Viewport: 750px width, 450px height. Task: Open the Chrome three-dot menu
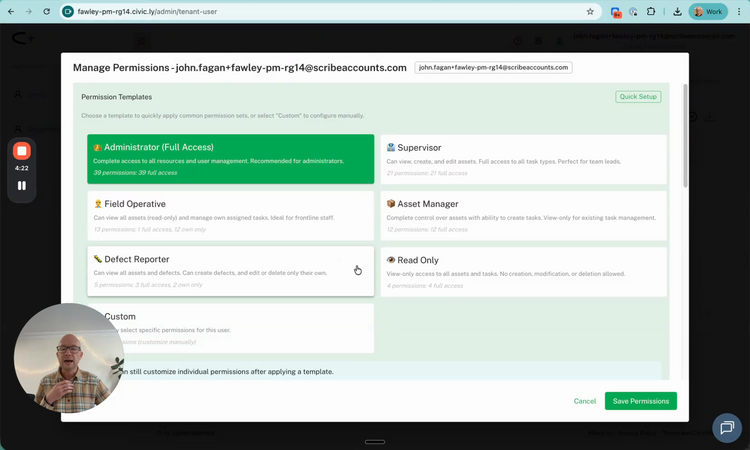point(739,11)
